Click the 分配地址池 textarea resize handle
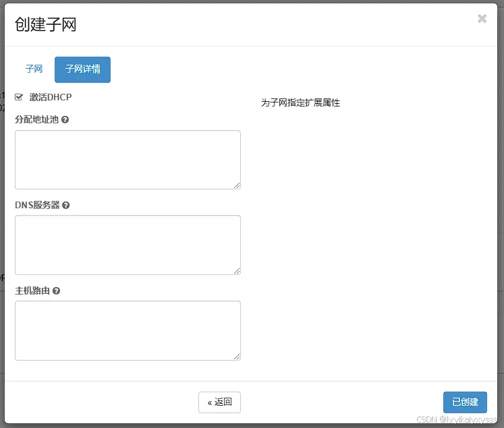Image resolution: width=504 pixels, height=428 pixels. 237,185
